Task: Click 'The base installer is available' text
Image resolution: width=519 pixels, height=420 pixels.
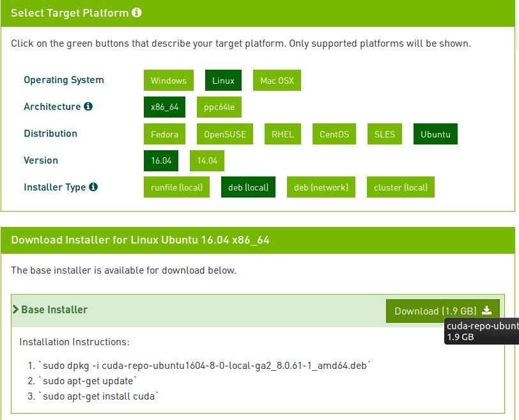Action: pos(124,270)
